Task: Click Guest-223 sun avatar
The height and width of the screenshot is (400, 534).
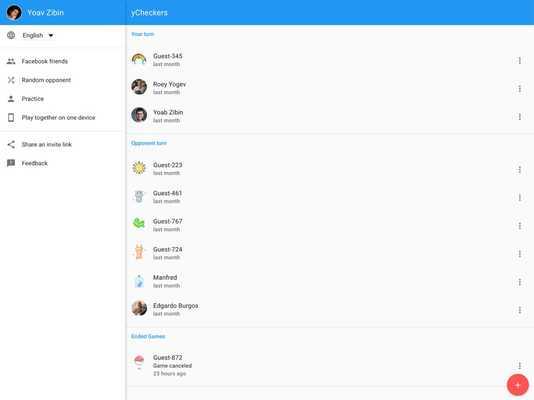Action: tap(139, 168)
